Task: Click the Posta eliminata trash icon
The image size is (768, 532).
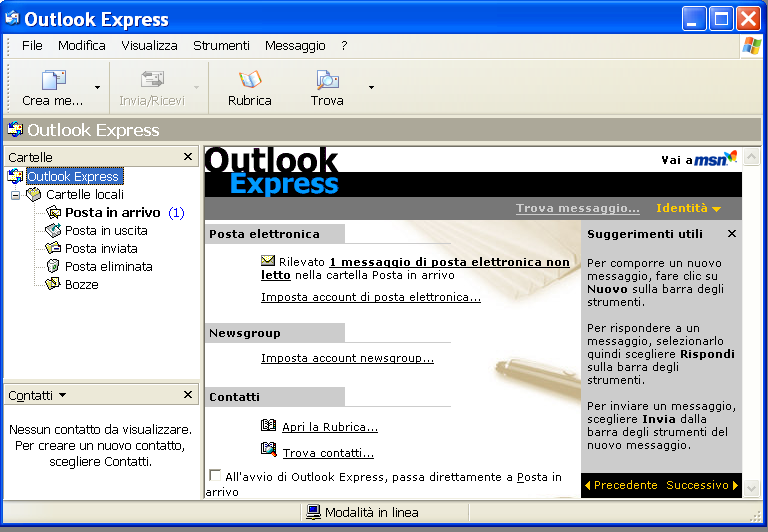Action: (53, 266)
